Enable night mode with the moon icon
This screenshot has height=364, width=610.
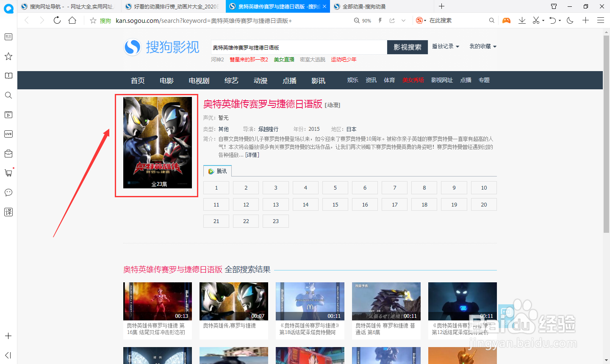(x=570, y=20)
